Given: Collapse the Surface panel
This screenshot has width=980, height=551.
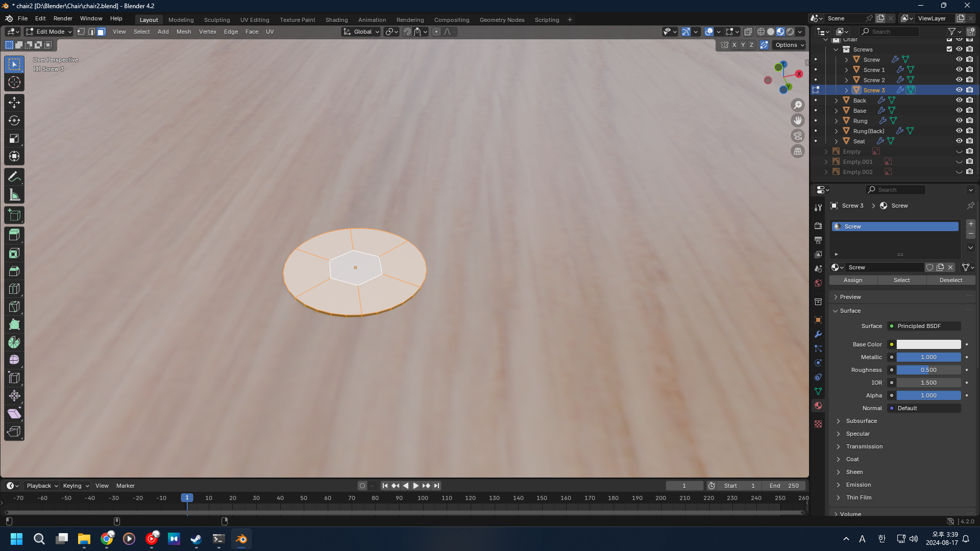Looking at the screenshot, I should (x=850, y=311).
